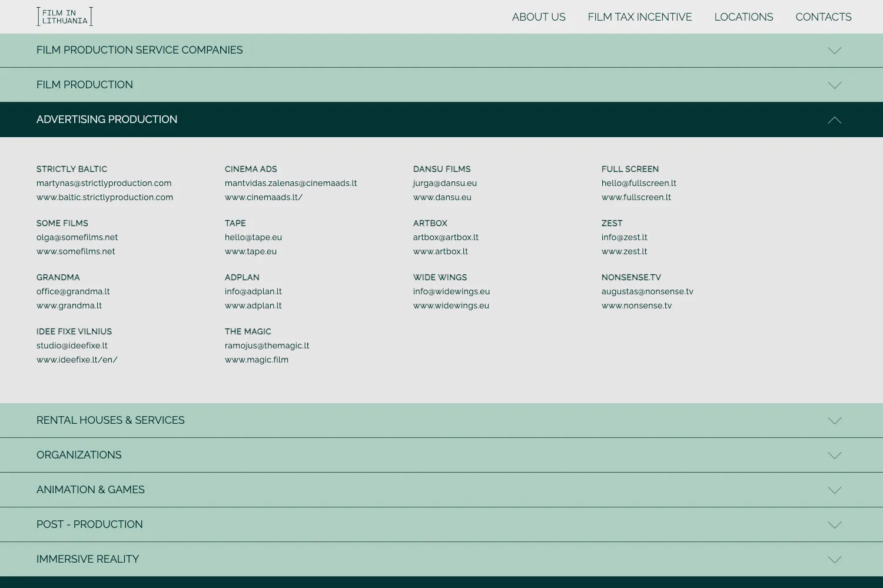
Task: Click hello@fullscreen.lt email address
Action: pyautogui.click(x=639, y=183)
